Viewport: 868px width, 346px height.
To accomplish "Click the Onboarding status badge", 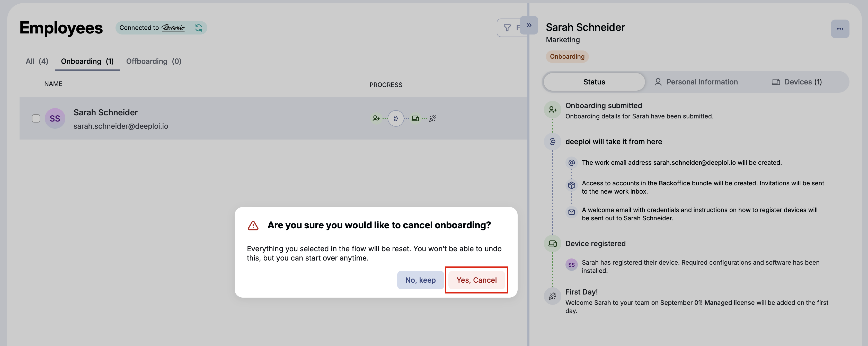I will (x=567, y=56).
